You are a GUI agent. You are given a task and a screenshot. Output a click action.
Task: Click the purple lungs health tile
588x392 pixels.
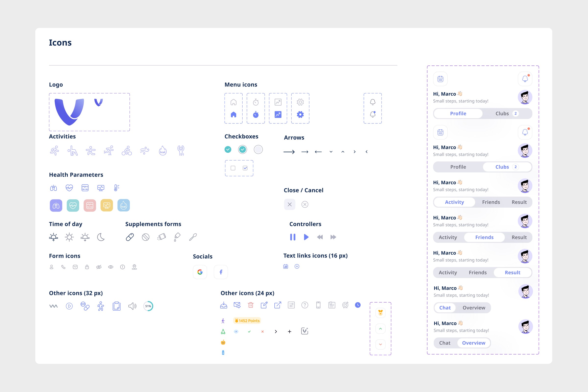[56, 206]
